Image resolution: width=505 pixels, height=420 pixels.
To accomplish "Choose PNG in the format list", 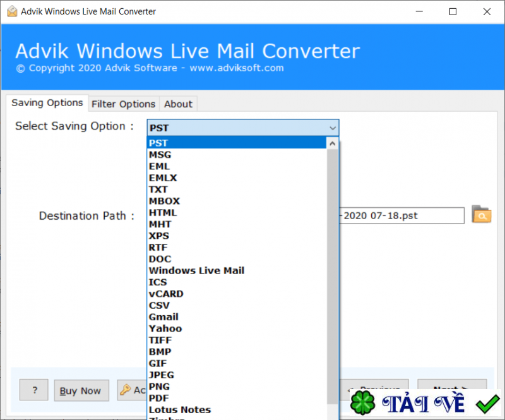I will (x=237, y=387).
